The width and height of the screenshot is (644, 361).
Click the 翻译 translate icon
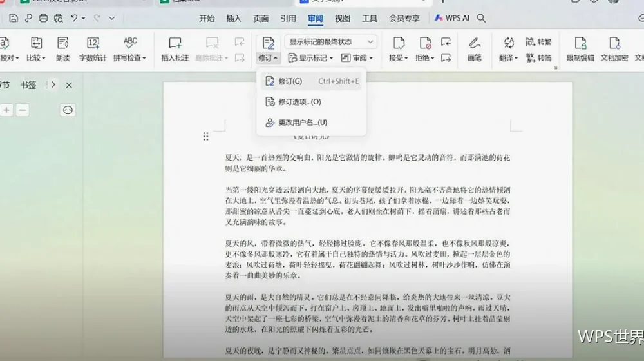(509, 43)
